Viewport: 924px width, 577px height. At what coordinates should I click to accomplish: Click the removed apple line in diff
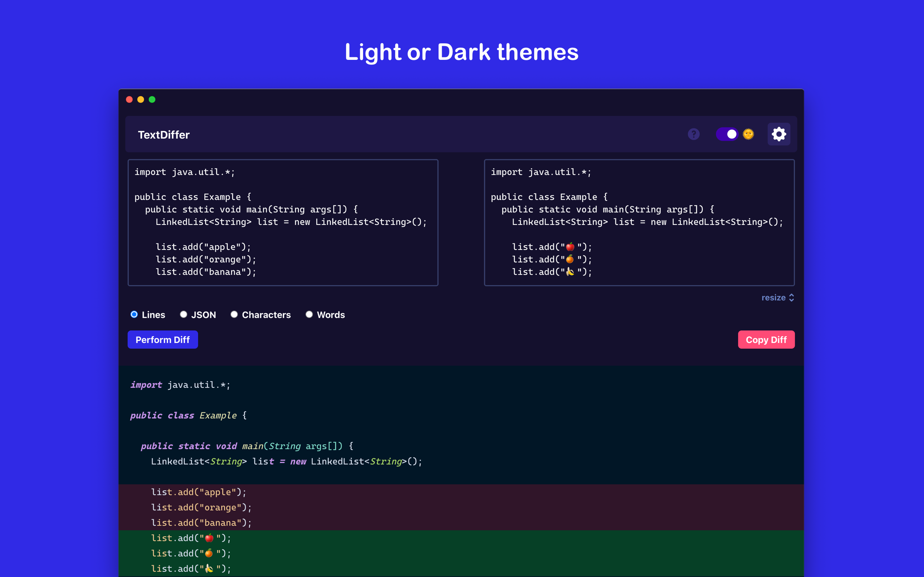point(199,492)
